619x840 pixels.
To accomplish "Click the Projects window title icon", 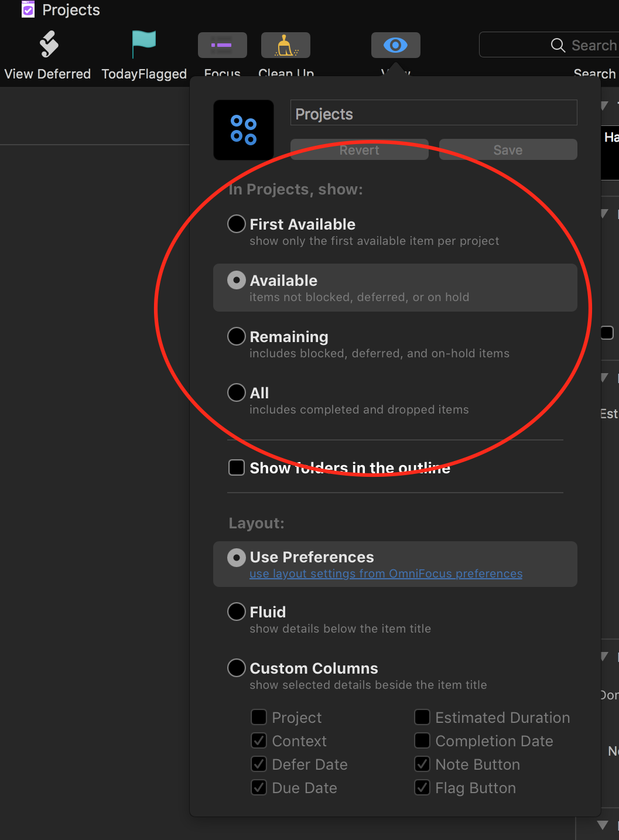I will 28,9.
